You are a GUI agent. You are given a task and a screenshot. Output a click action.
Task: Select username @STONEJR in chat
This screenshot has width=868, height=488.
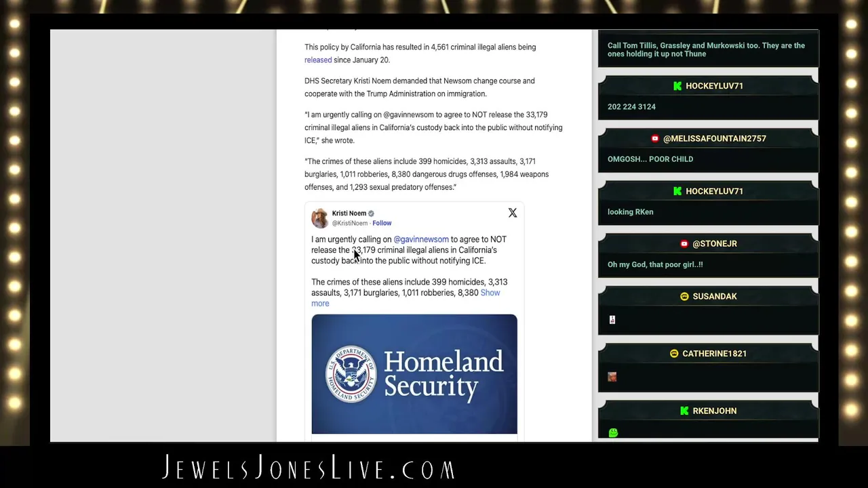pyautogui.click(x=715, y=244)
